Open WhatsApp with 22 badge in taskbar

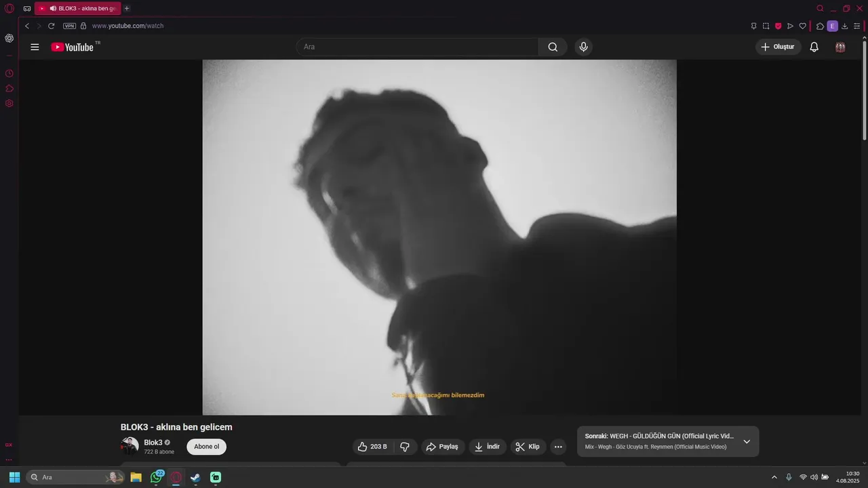coord(157,477)
